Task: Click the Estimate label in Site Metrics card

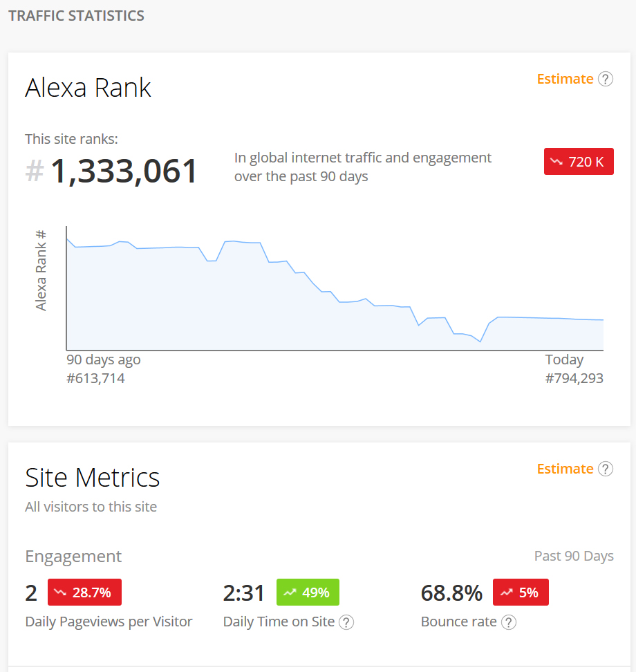Action: (x=565, y=469)
